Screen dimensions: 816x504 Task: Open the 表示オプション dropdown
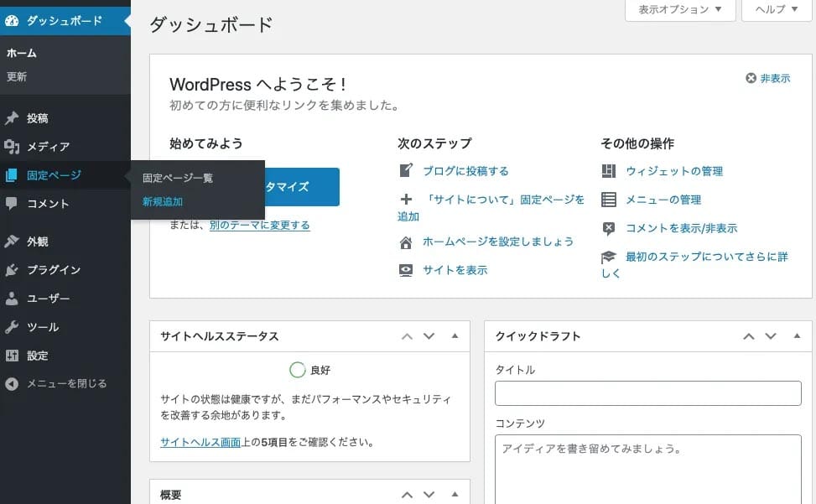tap(680, 9)
